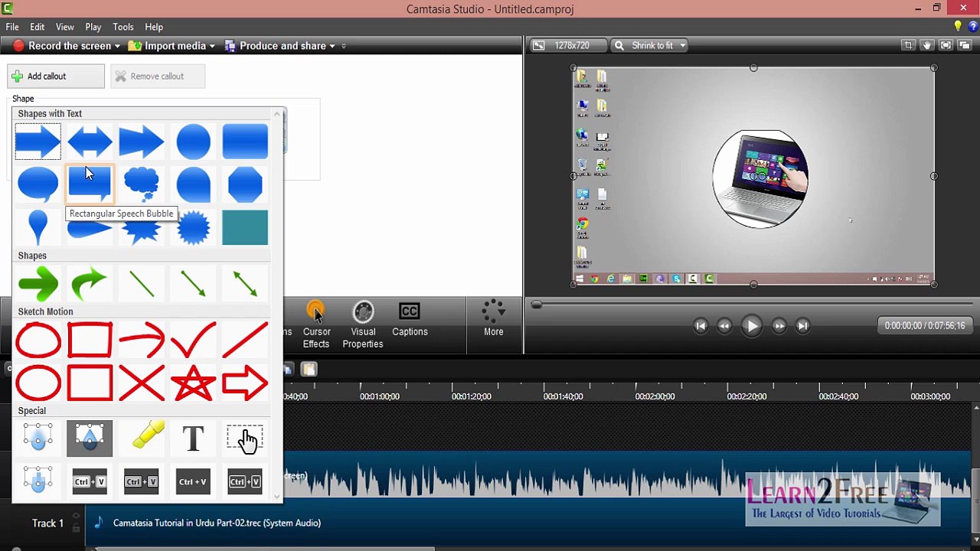The image size is (980, 551).
Task: Open the Play menu
Action: tap(93, 27)
